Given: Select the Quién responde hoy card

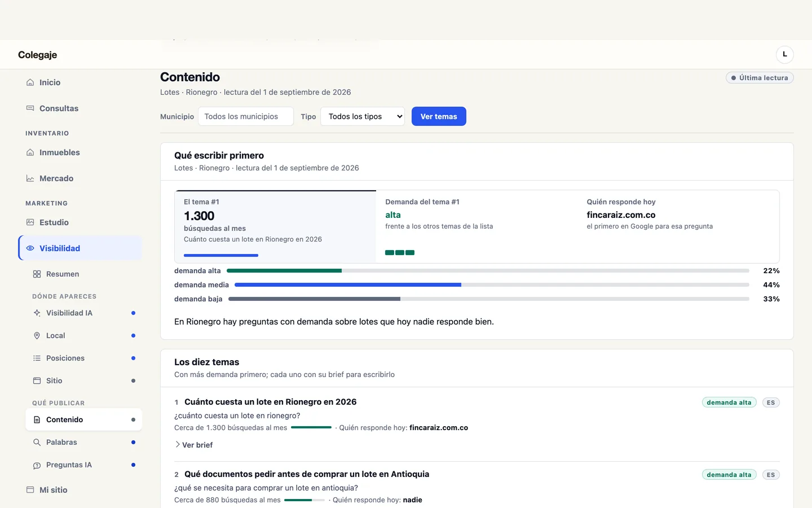Looking at the screenshot, I should (678, 226).
